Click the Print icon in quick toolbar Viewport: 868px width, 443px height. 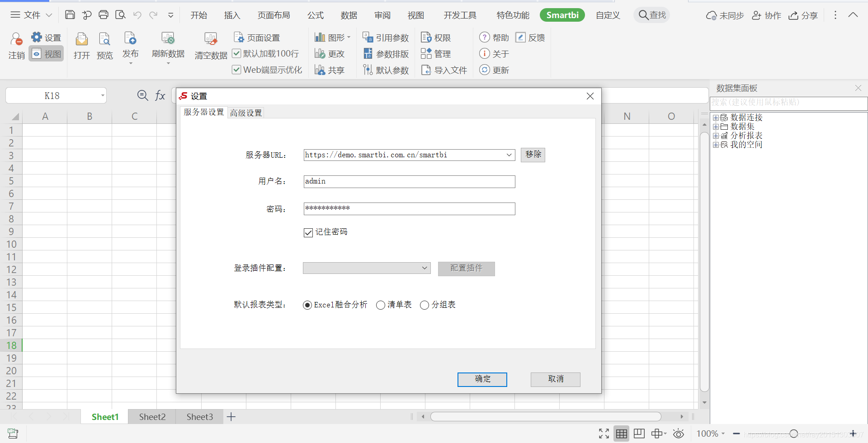pos(104,15)
